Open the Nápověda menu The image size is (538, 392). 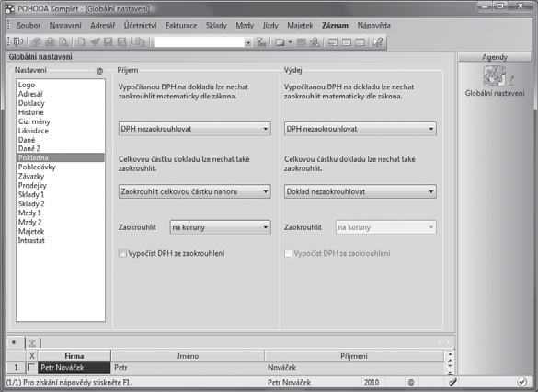[374, 25]
